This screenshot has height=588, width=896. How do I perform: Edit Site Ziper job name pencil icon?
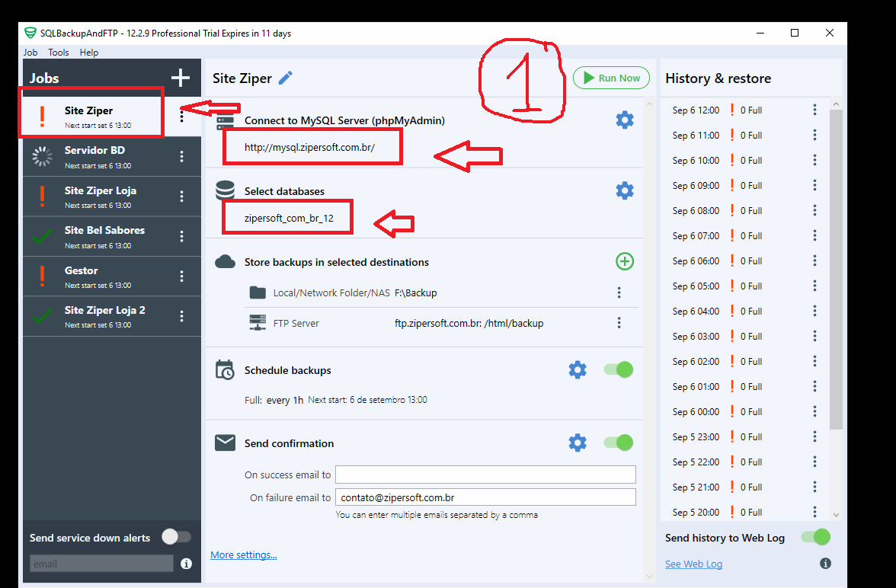pyautogui.click(x=286, y=78)
